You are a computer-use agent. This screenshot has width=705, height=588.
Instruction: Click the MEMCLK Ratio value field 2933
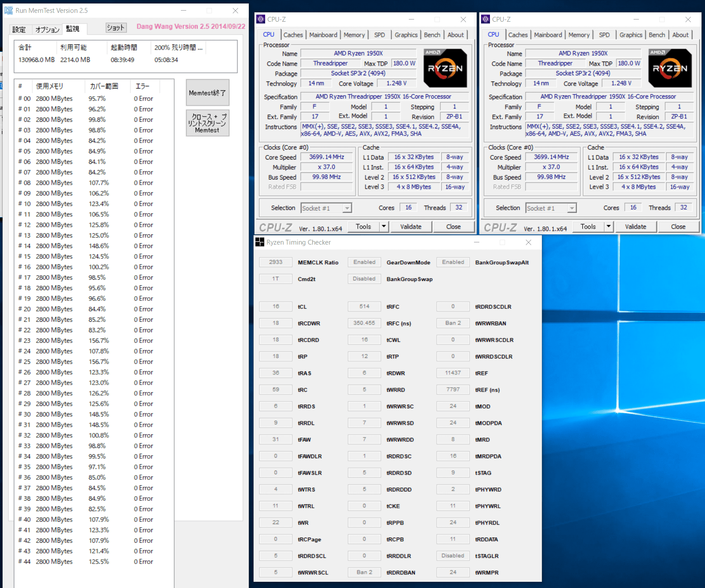(276, 262)
